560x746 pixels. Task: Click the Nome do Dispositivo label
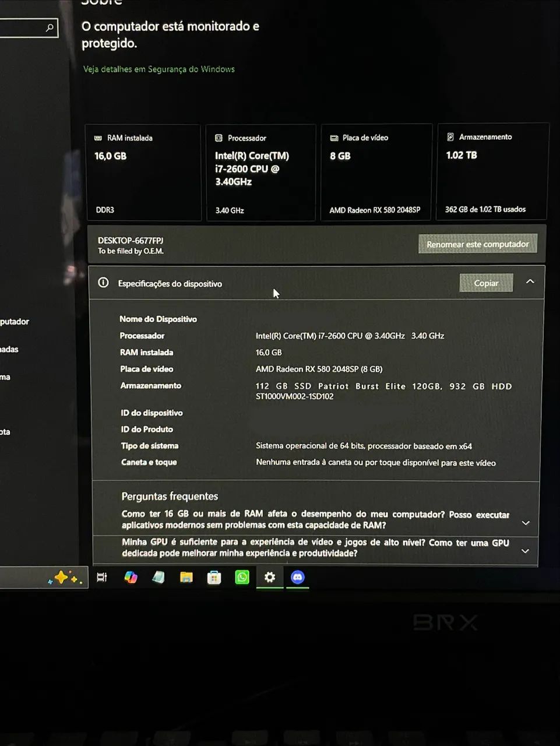pyautogui.click(x=158, y=319)
